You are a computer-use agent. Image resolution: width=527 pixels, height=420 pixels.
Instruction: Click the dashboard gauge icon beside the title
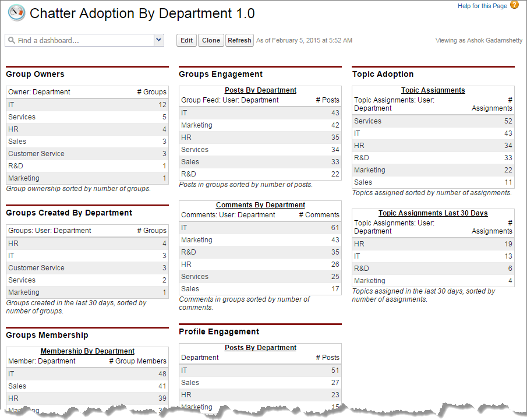coord(16,13)
